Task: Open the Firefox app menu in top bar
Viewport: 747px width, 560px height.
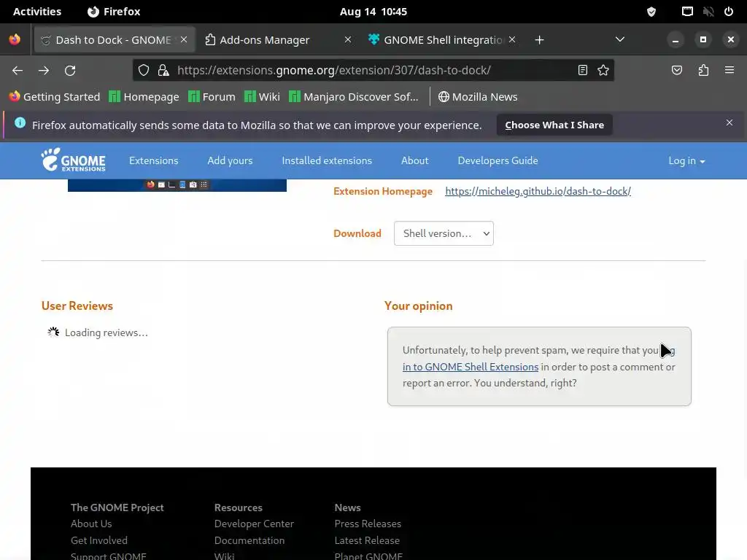Action: (x=114, y=12)
